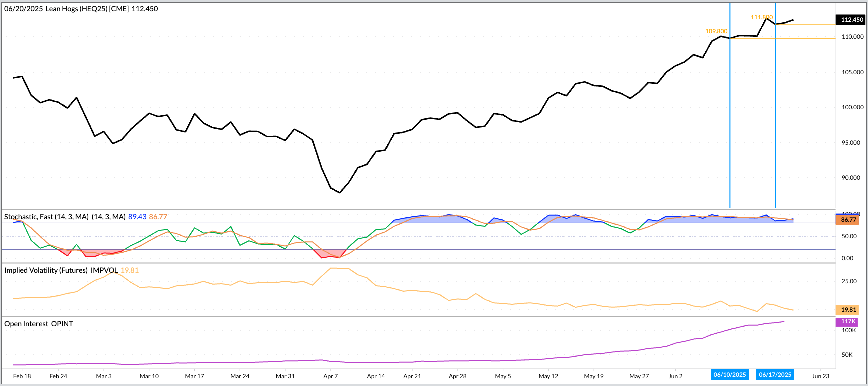Image resolution: width=868 pixels, height=386 pixels.
Task: Click the purple 117K open interest tag
Action: pyautogui.click(x=848, y=322)
